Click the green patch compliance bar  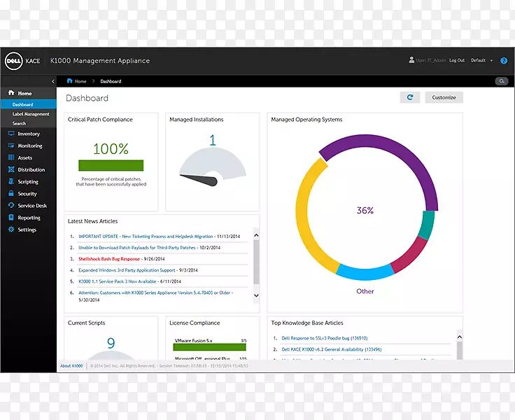click(111, 165)
